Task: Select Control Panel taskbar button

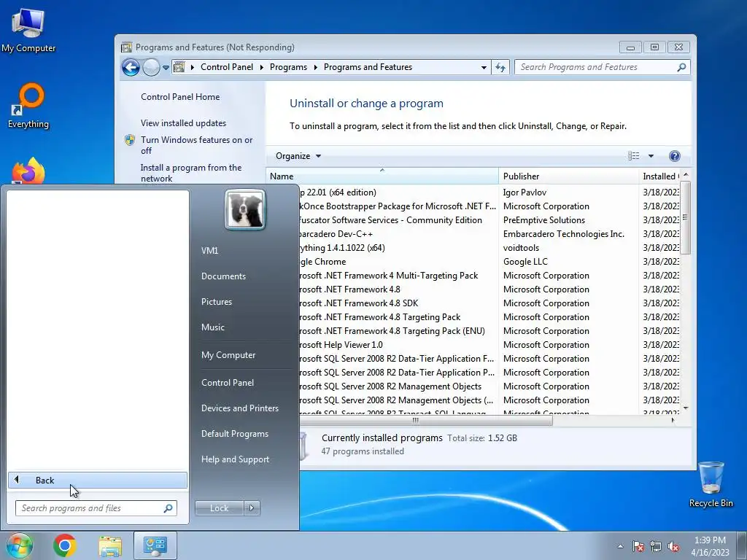Action: (x=155, y=545)
